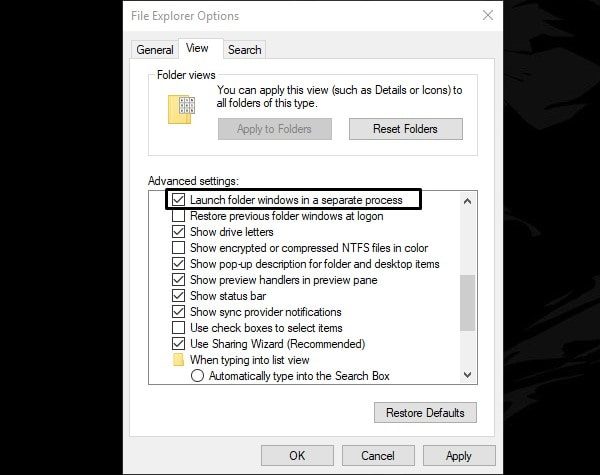Click the When typing into list view label
The height and width of the screenshot is (475, 600).
click(249, 360)
